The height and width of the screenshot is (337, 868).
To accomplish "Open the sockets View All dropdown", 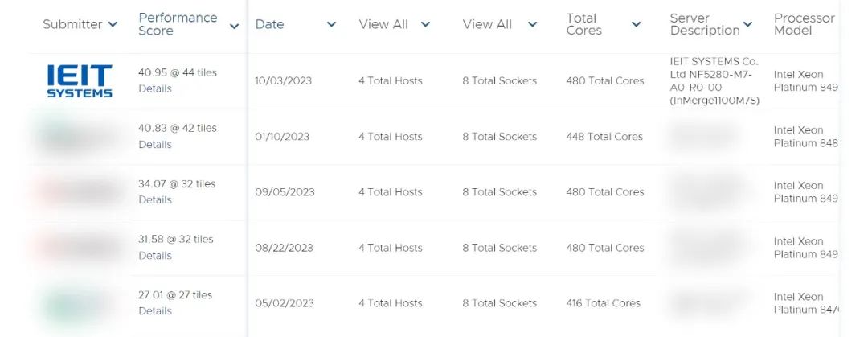I will coord(532,25).
